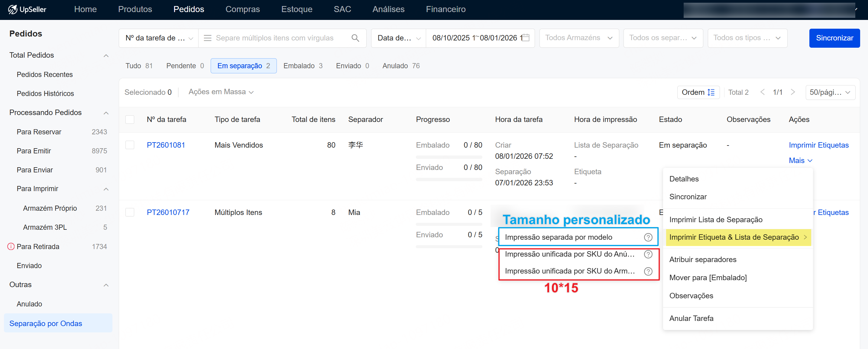868x349 pixels.
Task: Collapse the Processando Pedidos section
Action: tap(106, 113)
